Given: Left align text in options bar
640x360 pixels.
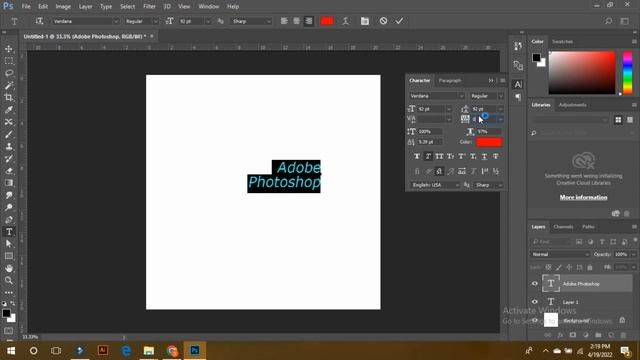Looking at the screenshot, I should (284, 21).
